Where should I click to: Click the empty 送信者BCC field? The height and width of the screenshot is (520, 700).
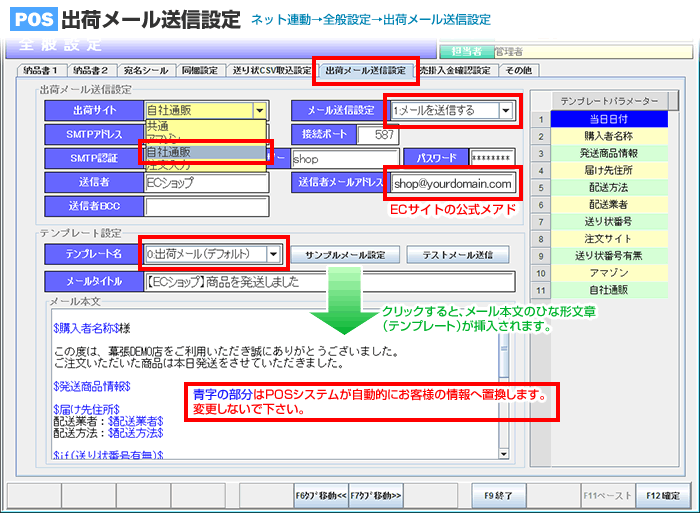(207, 206)
